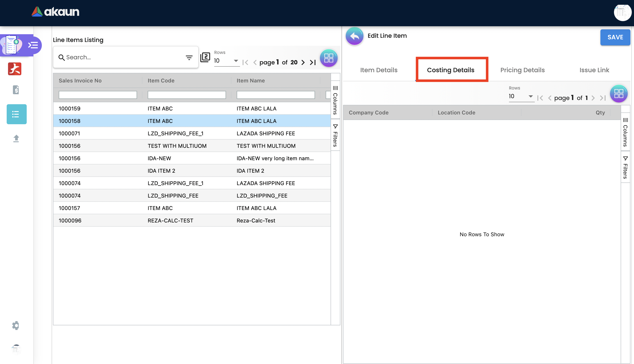Viewport: 634px width, 364px height.
Task: Expand the sidebar menu toggle arrow
Action: [x=33, y=45]
